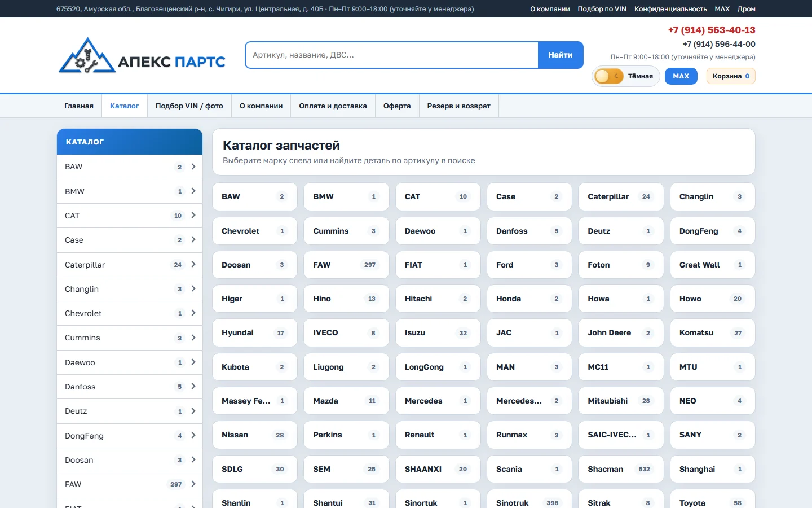Click the Апекс Партс logo
The height and width of the screenshot is (508, 812).
click(142, 55)
